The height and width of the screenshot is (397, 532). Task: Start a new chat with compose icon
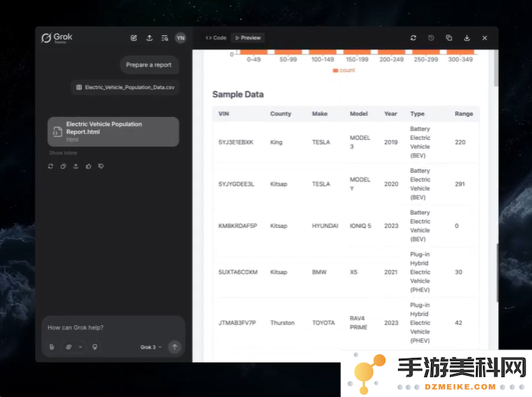pos(134,38)
